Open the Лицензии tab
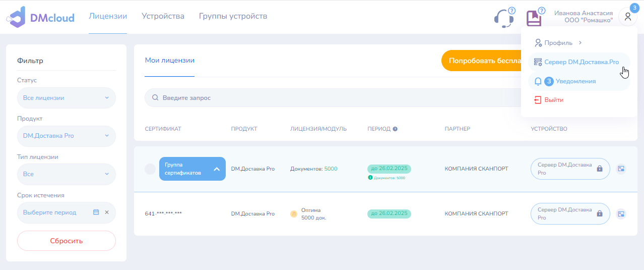The height and width of the screenshot is (270, 644). pos(108,16)
